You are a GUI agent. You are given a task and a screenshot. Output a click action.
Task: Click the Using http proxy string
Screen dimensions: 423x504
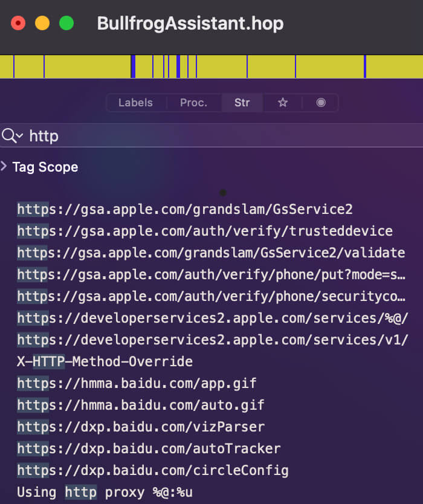(x=105, y=493)
